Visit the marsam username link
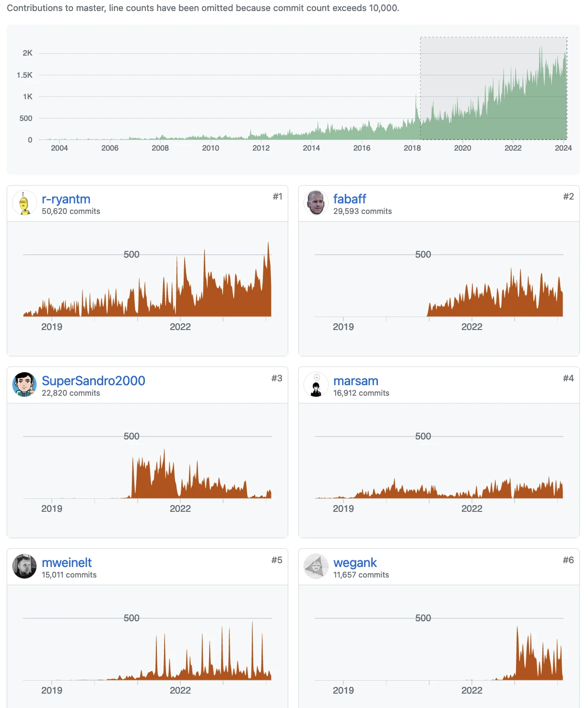The width and height of the screenshot is (588, 708). coord(355,381)
